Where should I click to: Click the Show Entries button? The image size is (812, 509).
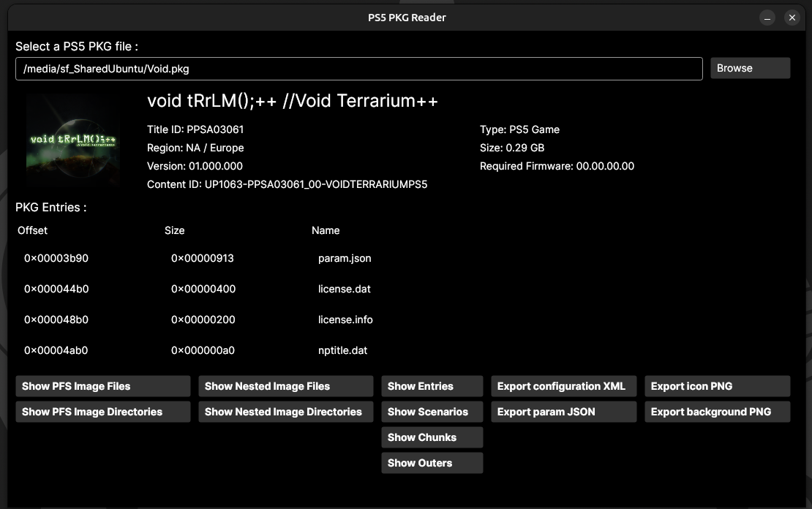[x=432, y=386]
